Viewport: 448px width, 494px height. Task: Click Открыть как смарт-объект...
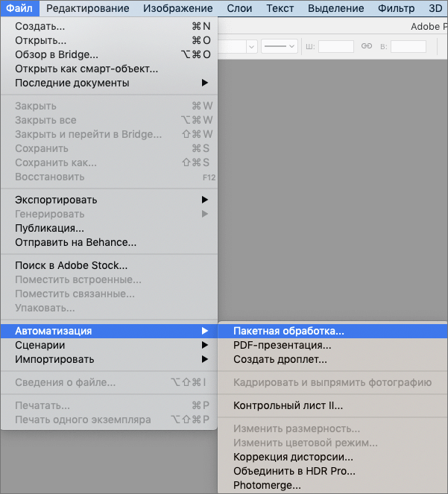tap(109, 69)
